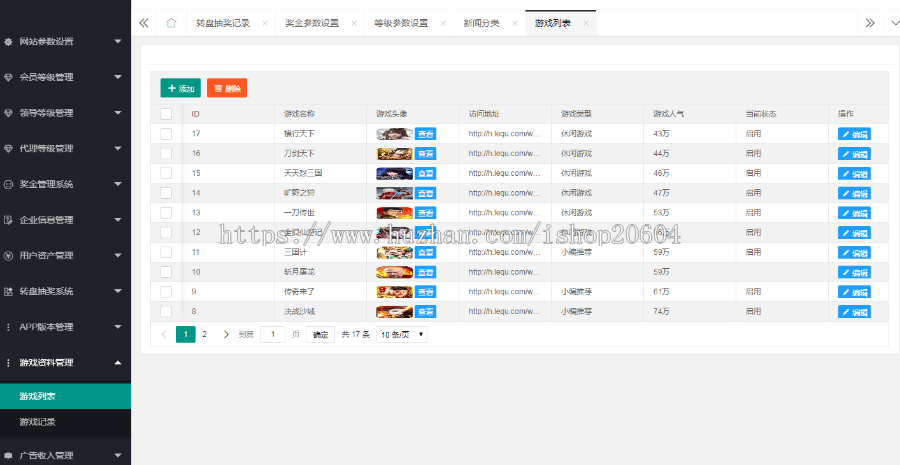The height and width of the screenshot is (465, 900).
Task: Click the green 添加 button
Action: click(181, 88)
